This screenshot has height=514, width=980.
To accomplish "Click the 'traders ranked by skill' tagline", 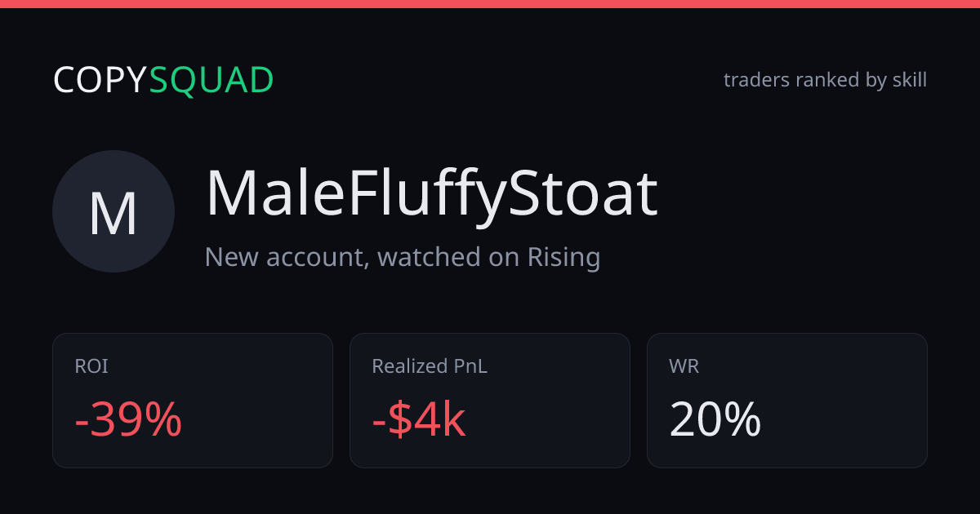I will point(825,80).
